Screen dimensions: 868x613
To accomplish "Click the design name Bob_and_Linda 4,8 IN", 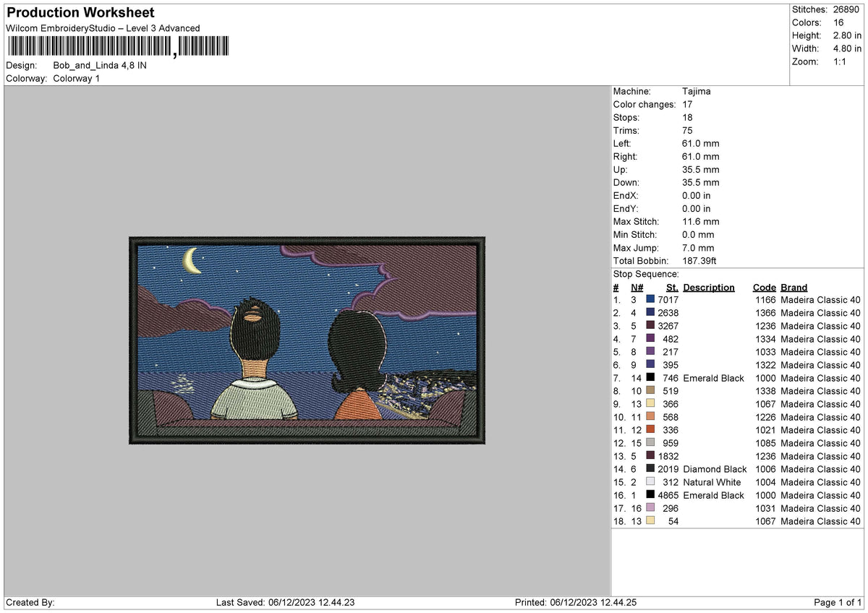I will pos(100,65).
